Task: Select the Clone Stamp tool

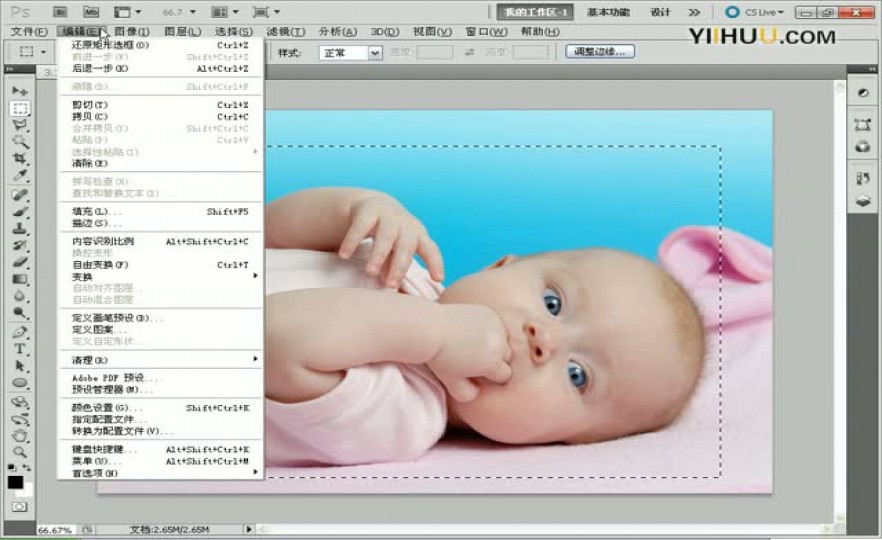Action: (x=20, y=229)
